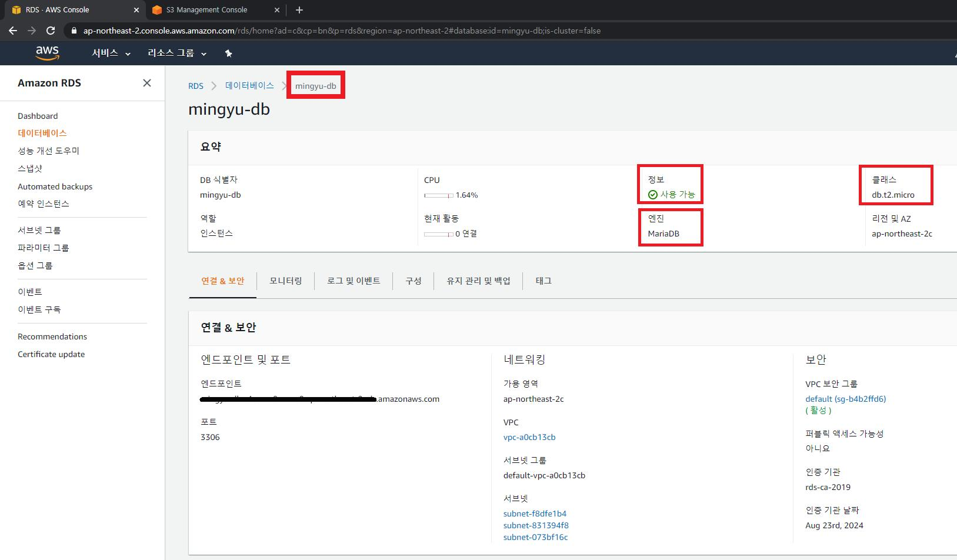Click the class value db.t2.micro
Image resolution: width=957 pixels, height=560 pixels.
pos(893,195)
